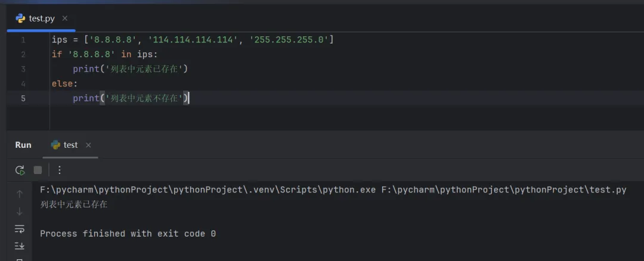Close the test run tab
The image size is (644, 261).
[88, 145]
